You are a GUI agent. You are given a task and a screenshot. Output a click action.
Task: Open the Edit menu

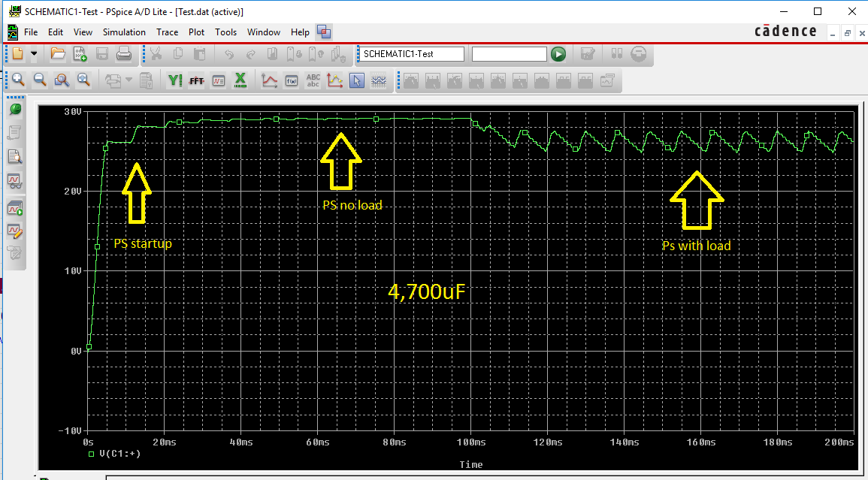point(56,32)
